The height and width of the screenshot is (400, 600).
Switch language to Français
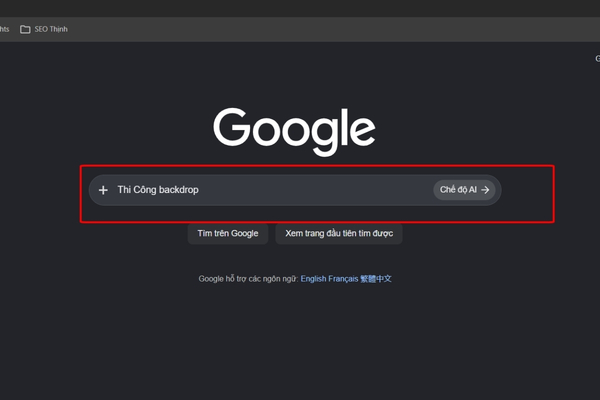tap(343, 279)
